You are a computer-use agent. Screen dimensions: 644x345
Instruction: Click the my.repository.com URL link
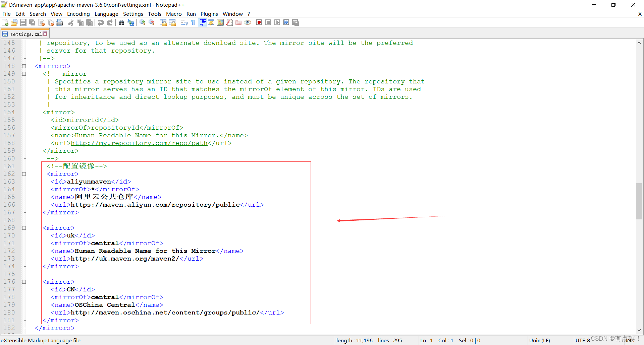[x=139, y=143]
